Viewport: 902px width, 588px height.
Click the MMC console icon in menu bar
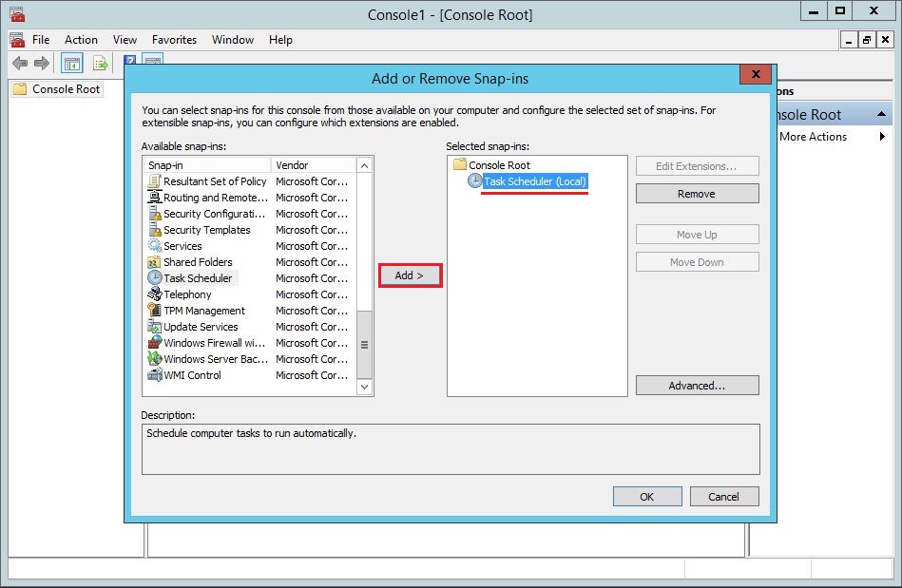tap(17, 40)
